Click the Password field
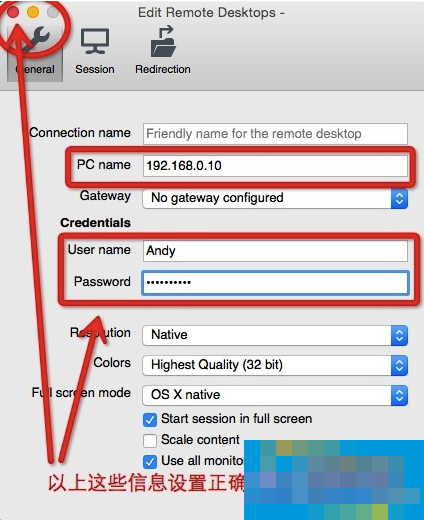 (x=275, y=283)
